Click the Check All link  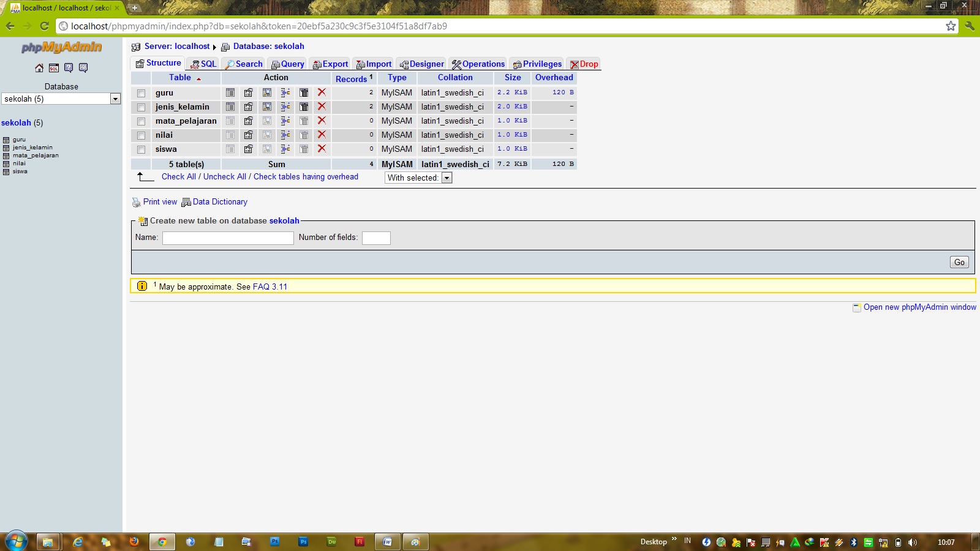(x=178, y=176)
